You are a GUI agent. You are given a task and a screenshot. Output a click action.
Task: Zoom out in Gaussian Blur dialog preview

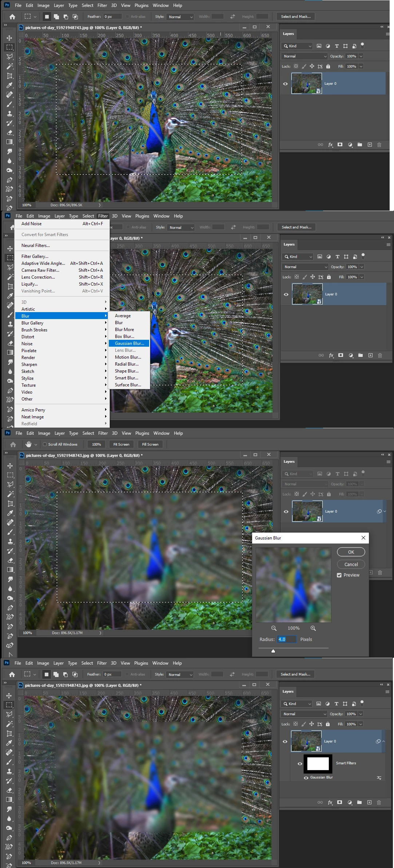274,628
